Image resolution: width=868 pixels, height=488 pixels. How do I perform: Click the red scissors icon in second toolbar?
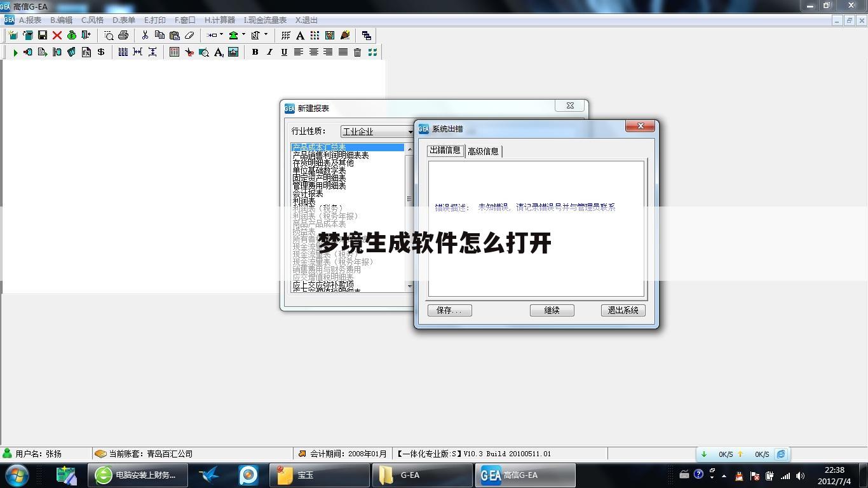pos(189,52)
